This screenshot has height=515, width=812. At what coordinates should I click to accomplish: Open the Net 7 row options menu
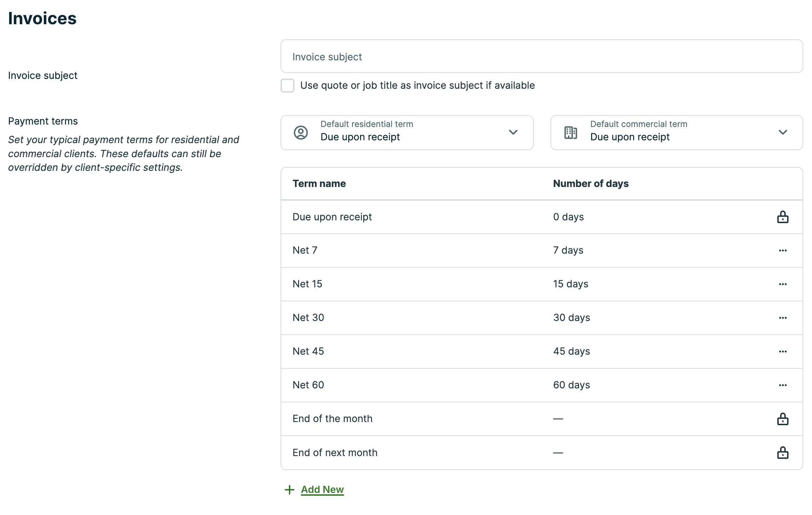pyautogui.click(x=783, y=250)
